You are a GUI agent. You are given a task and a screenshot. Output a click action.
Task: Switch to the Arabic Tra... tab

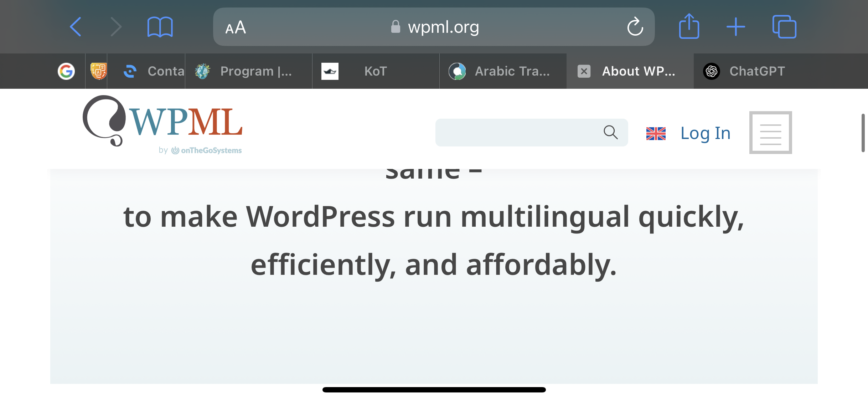(503, 71)
